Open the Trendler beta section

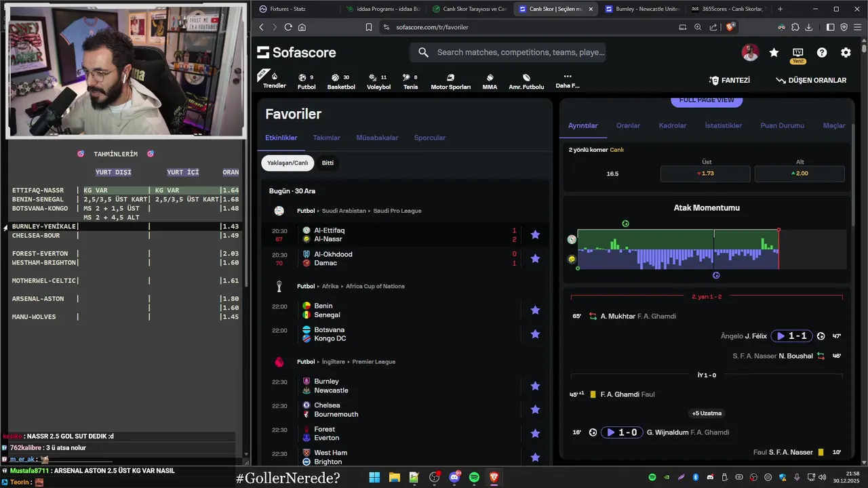point(274,79)
